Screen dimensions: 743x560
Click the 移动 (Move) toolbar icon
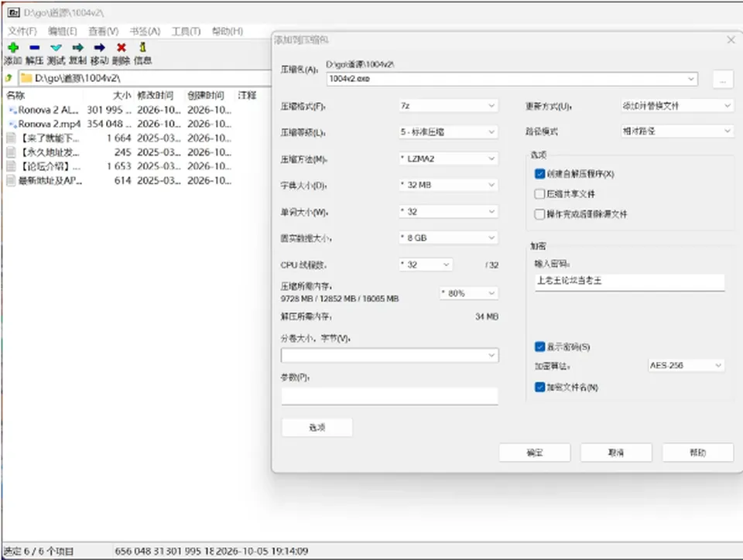100,47
